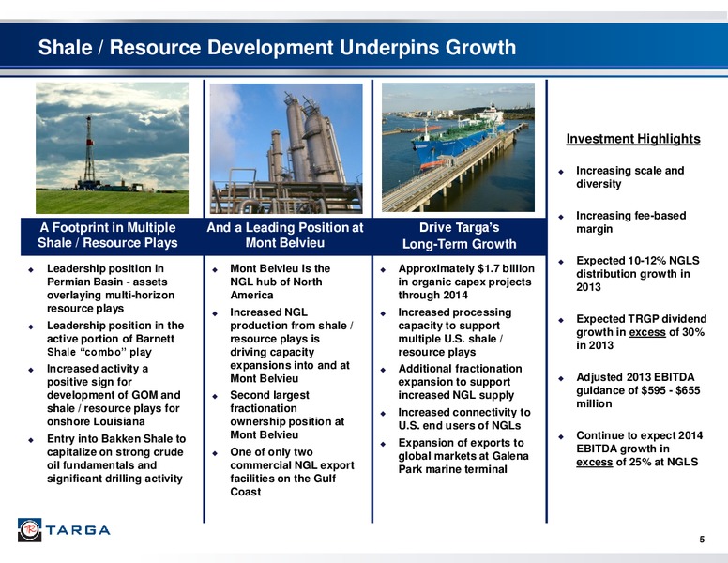This screenshot has width=728, height=563.
Task: Click 'Continue to expect 2014 EBITDA growth' highlight
Action: click(639, 449)
